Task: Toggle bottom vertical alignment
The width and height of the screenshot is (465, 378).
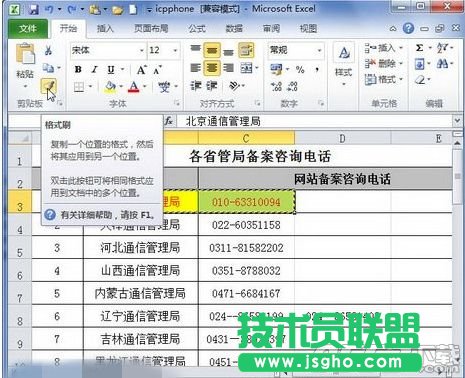Action: (228, 51)
